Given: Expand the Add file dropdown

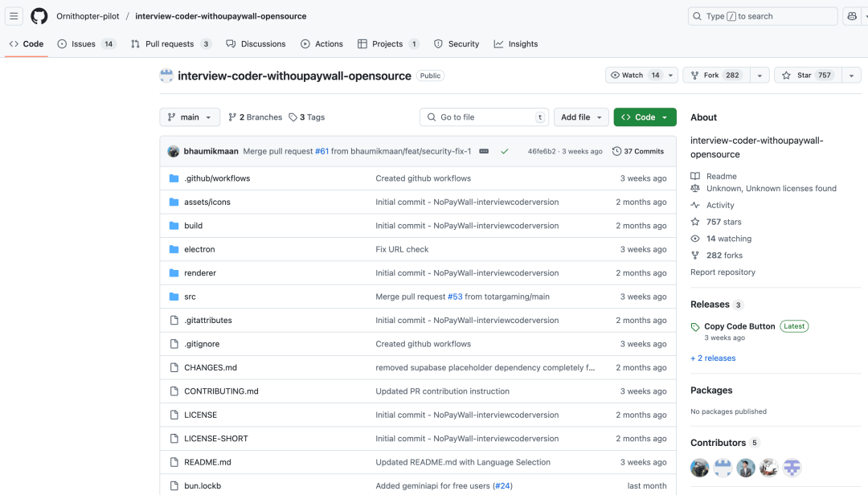Looking at the screenshot, I should coord(581,117).
